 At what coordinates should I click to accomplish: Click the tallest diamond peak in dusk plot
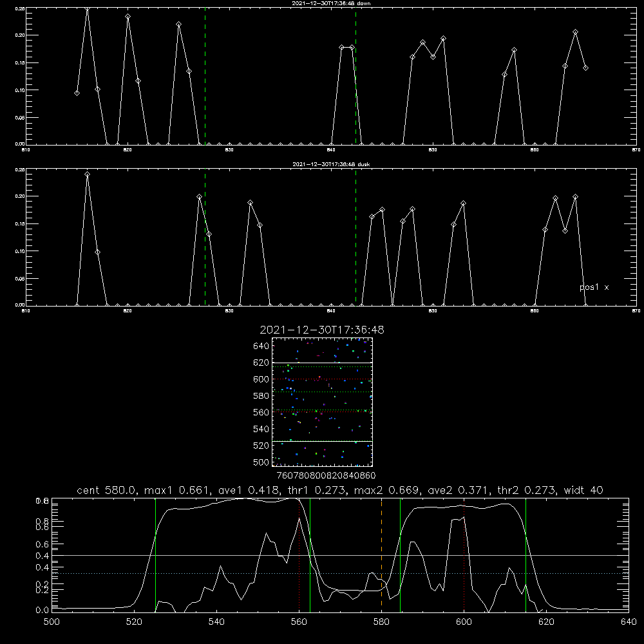pyautogui.click(x=87, y=175)
